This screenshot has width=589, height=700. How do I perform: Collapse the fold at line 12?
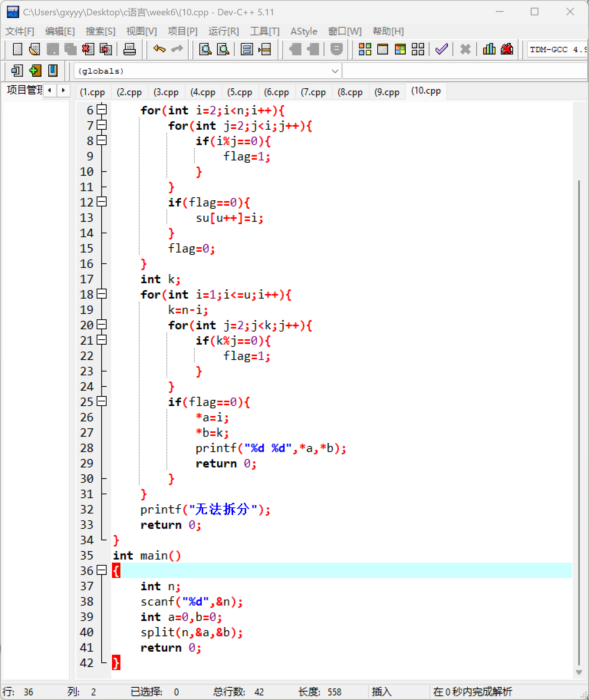[x=102, y=202]
